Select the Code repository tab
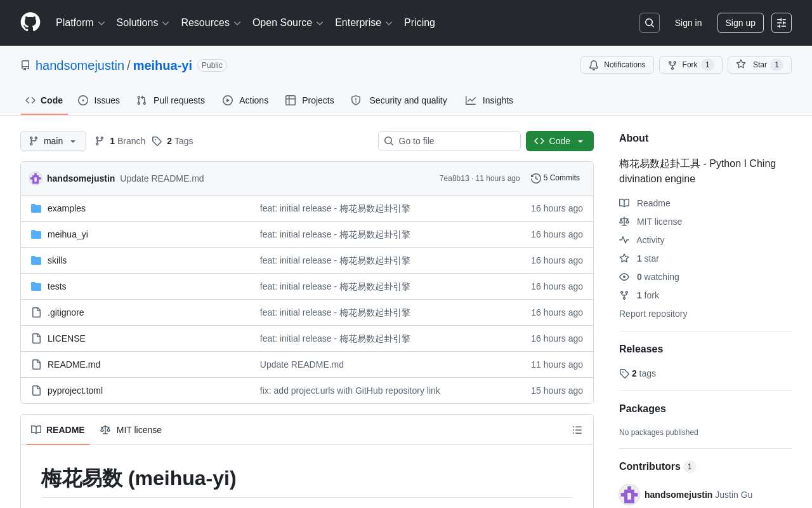Image resolution: width=812 pixels, height=508 pixels. click(x=44, y=100)
